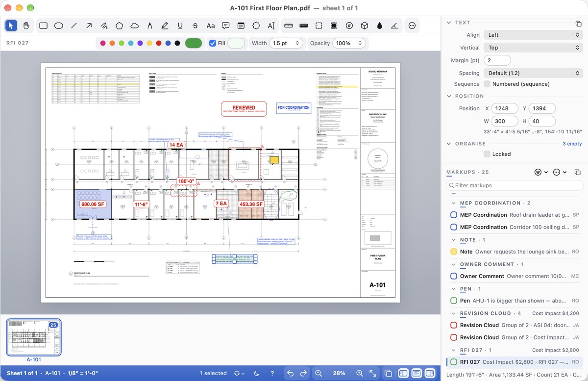Click the X position field 1248
Screen dimensions: 588x381
pos(505,108)
